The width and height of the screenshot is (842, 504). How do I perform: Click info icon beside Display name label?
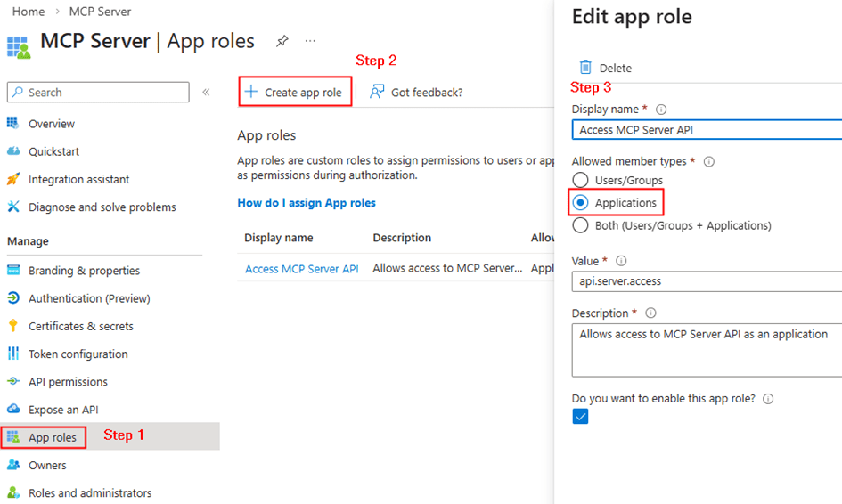click(661, 110)
